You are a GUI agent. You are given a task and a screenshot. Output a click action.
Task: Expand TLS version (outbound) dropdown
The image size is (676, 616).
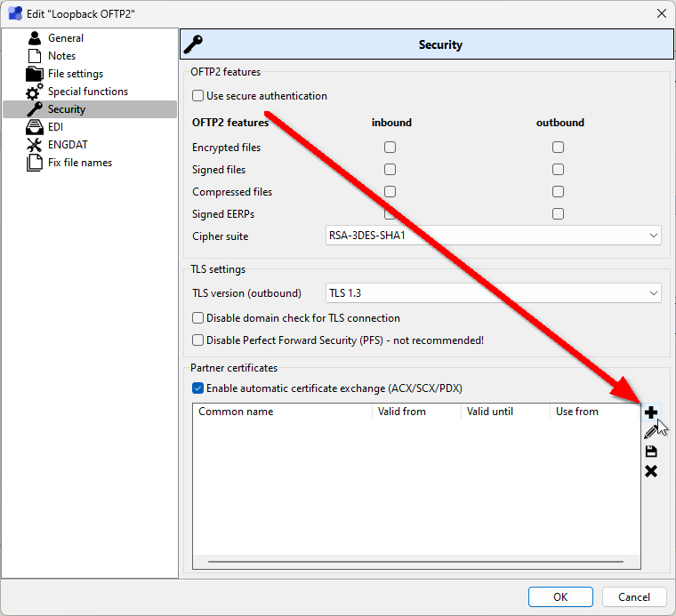tap(494, 293)
